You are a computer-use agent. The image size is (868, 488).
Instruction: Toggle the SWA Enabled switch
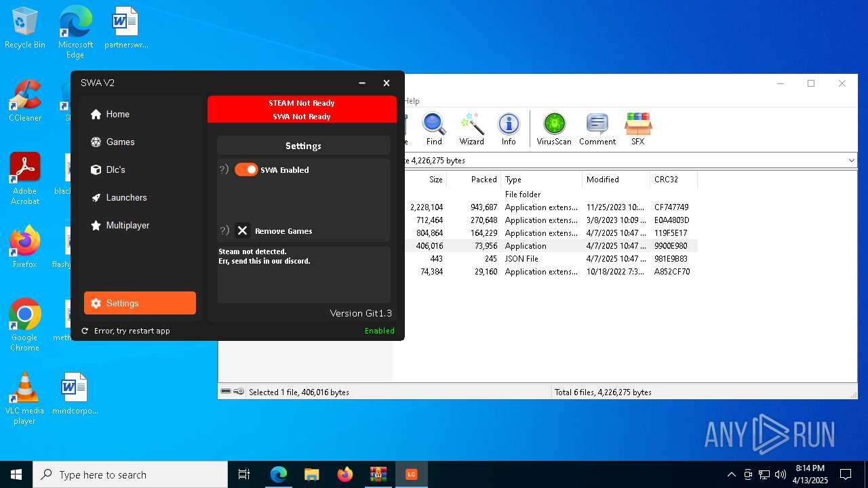(x=246, y=169)
